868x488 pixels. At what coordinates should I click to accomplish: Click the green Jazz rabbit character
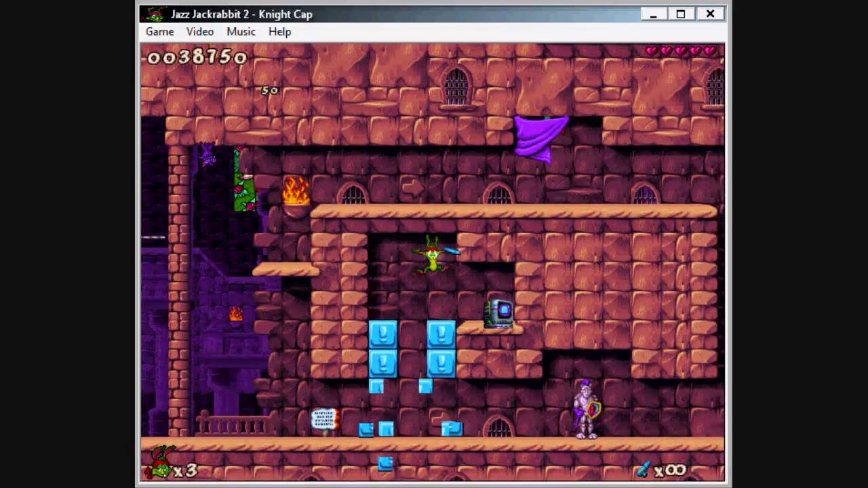pos(433,255)
